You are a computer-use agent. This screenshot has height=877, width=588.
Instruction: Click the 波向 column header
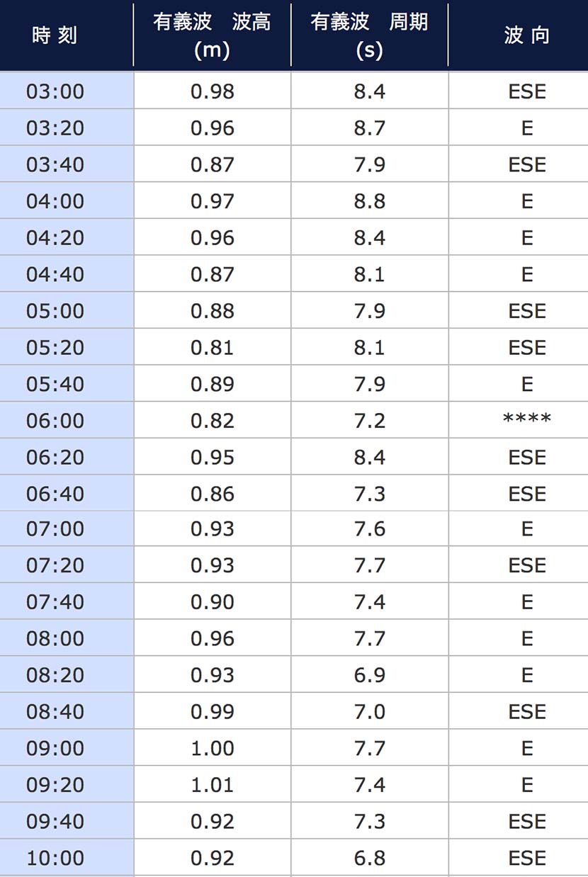[527, 35]
